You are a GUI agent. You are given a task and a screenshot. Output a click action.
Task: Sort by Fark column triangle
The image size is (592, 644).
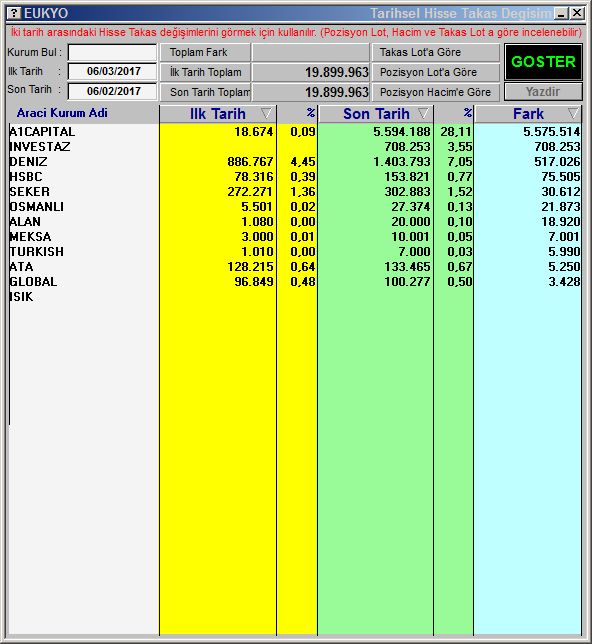(x=573, y=113)
